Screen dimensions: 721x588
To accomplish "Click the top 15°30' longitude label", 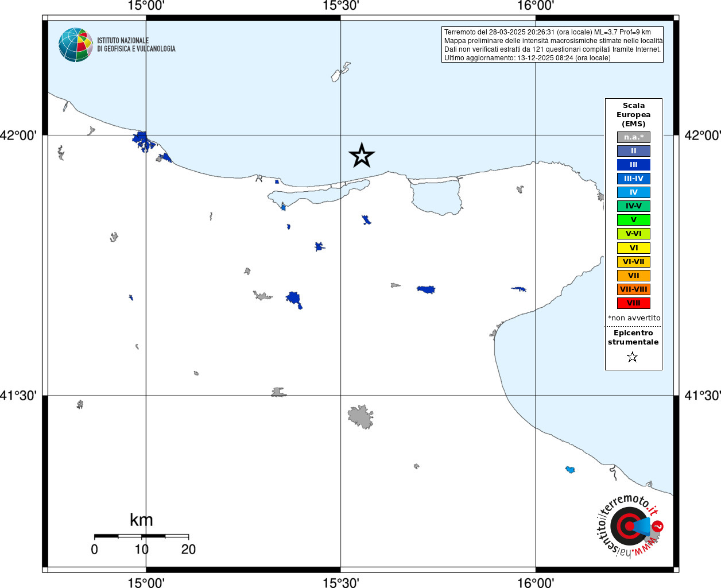I will click(x=341, y=6).
